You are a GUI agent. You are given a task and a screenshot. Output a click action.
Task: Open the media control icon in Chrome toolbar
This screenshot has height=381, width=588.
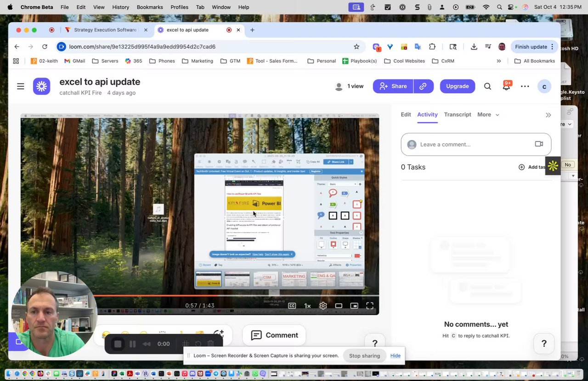[488, 46]
